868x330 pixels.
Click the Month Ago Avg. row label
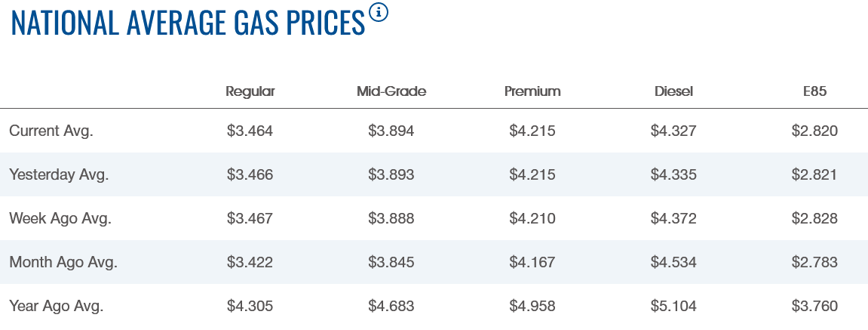(63, 262)
